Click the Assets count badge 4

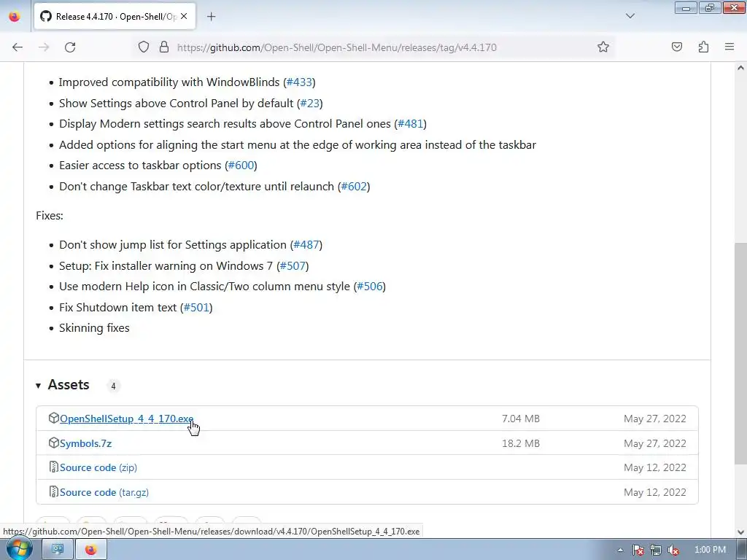coord(113,386)
